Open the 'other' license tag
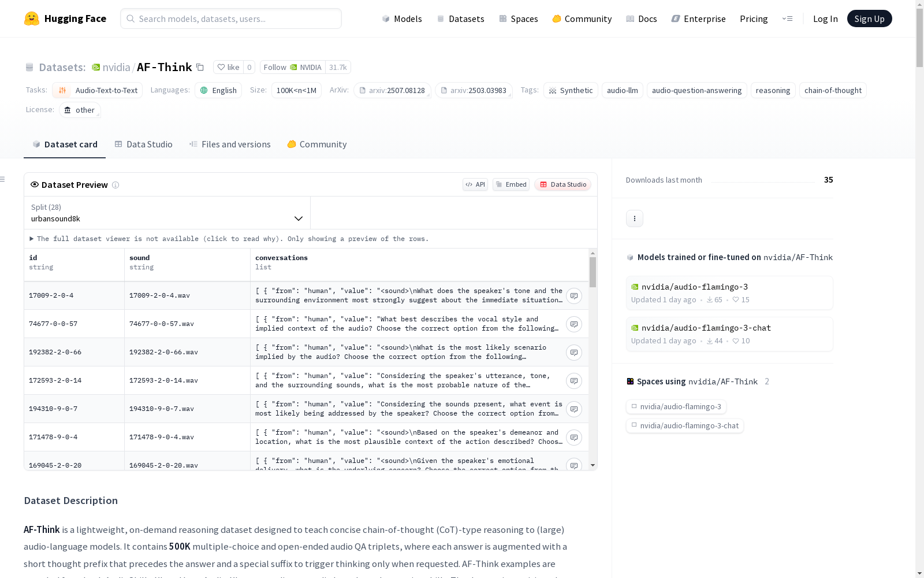The image size is (924, 578). pos(80,110)
